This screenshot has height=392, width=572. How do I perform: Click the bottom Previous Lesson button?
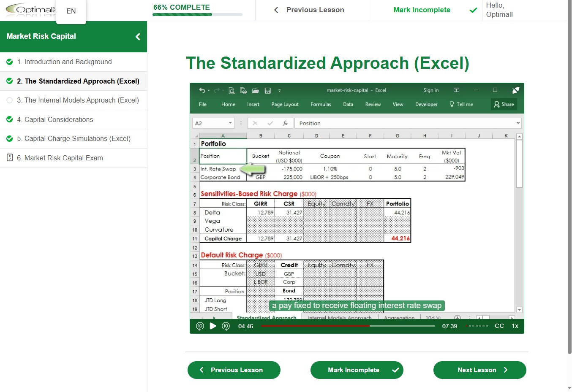pos(234,370)
